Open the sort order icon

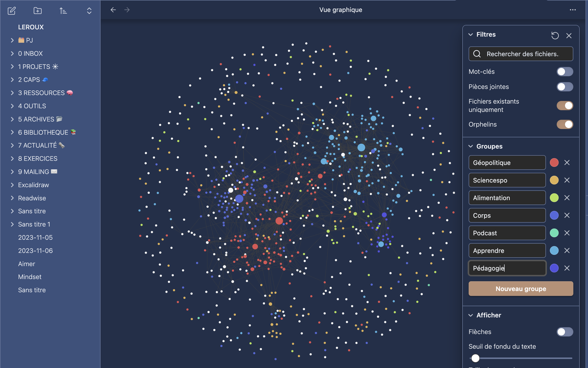tap(63, 11)
